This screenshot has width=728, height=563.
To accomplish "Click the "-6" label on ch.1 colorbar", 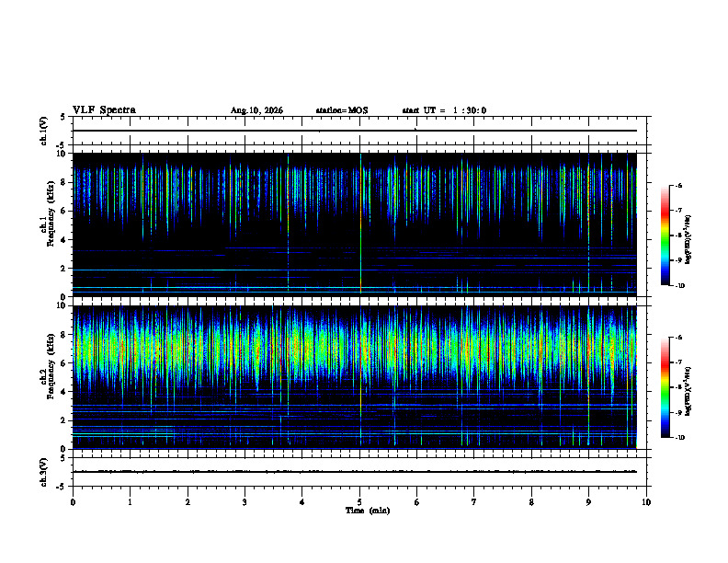I will [678, 185].
